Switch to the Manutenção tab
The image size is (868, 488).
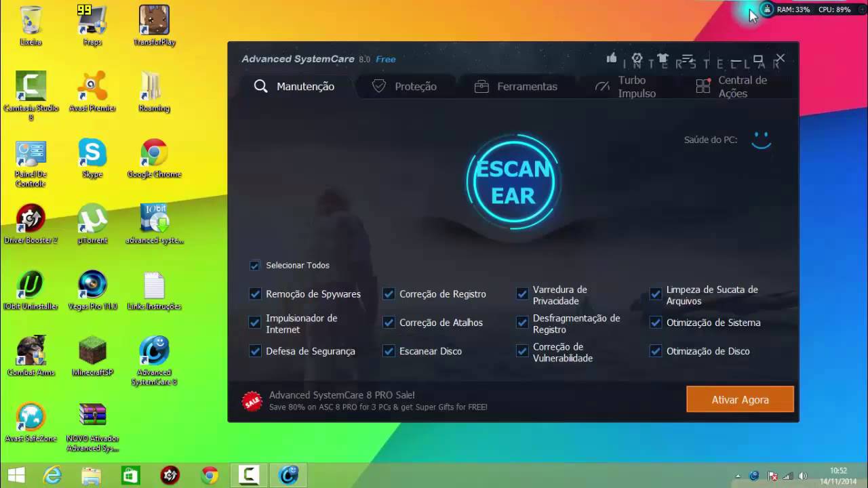pos(294,86)
